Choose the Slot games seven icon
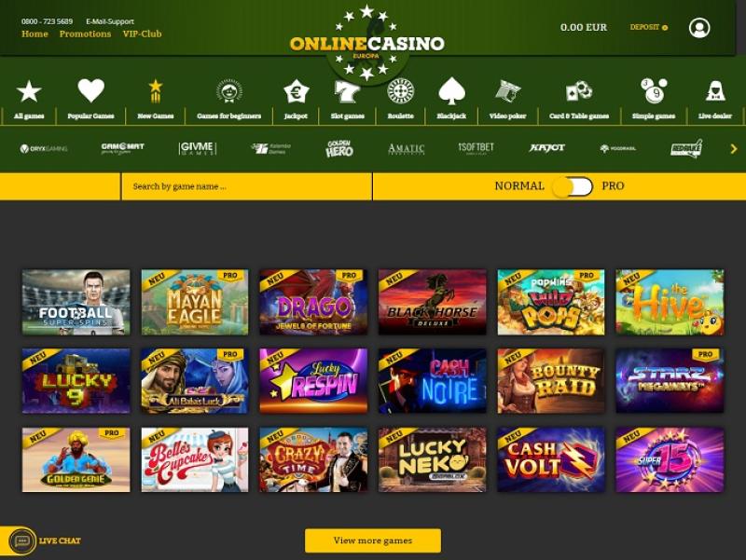Image resolution: width=746 pixels, height=560 pixels. [347, 91]
